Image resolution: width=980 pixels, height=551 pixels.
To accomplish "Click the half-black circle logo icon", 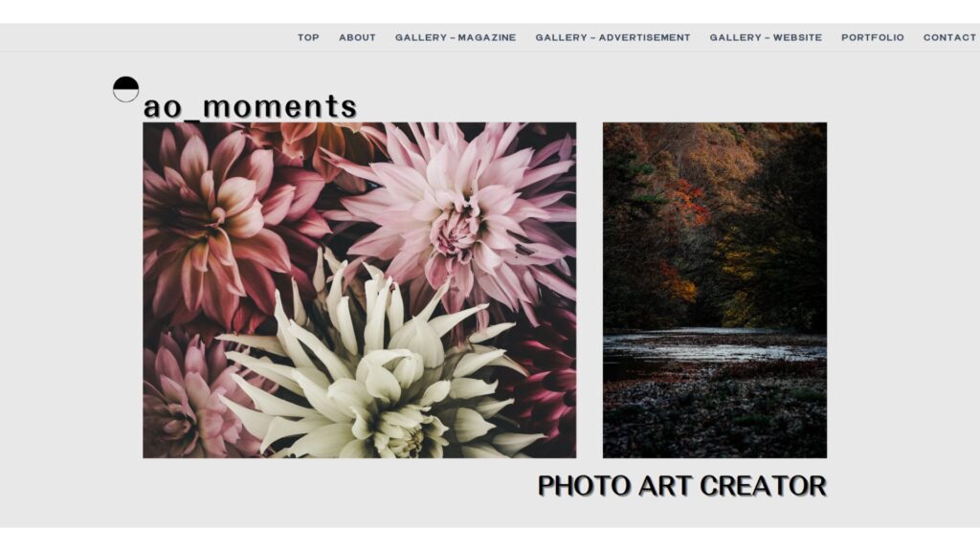I will [x=125, y=89].
